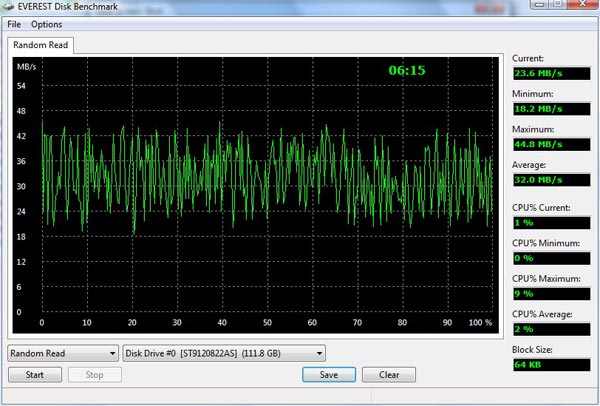
Task: Expand the Disk Drive #0 selection dropdown
Action: (224, 353)
